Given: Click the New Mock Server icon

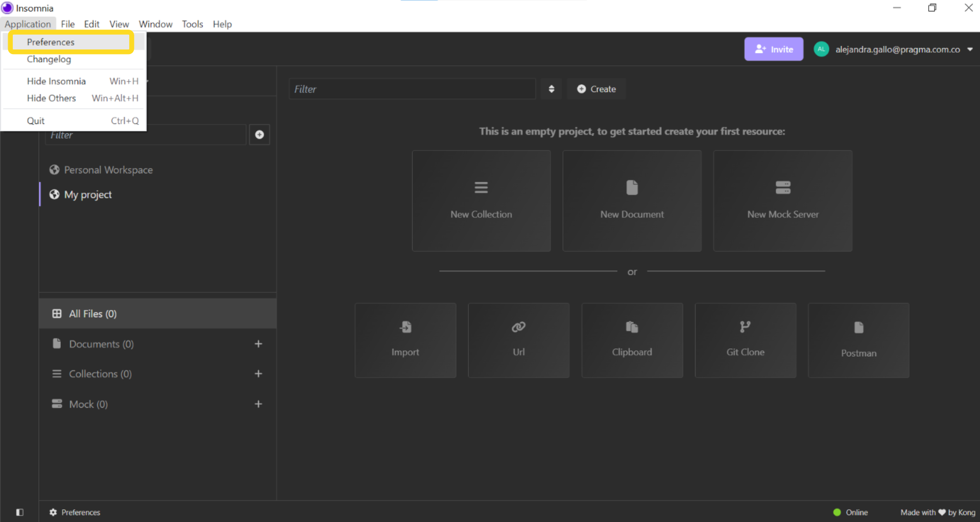Looking at the screenshot, I should 783,187.
